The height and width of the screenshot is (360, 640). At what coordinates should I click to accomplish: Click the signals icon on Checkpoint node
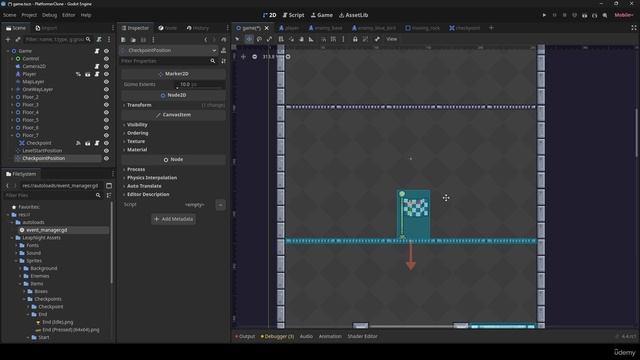(x=78, y=143)
